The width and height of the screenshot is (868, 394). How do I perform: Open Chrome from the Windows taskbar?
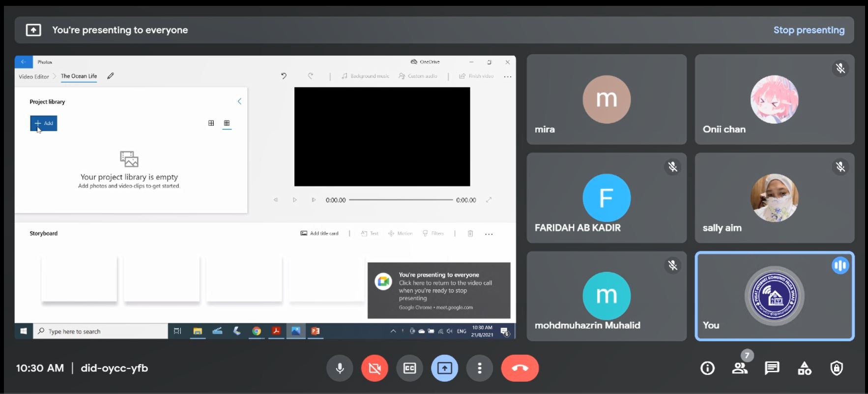click(x=257, y=331)
